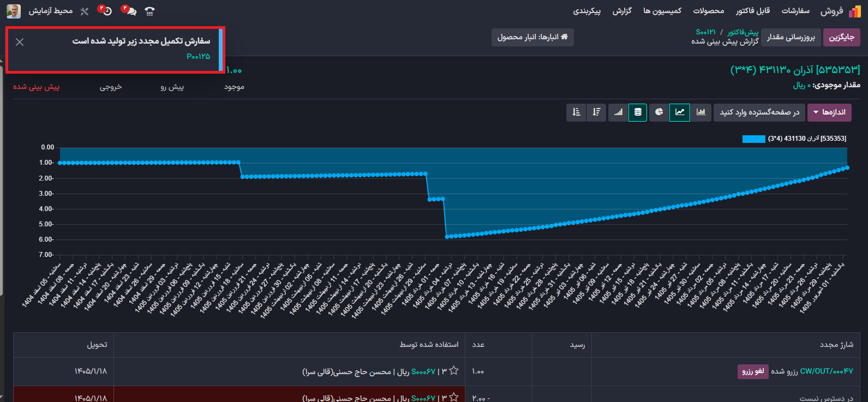Viewport: 868px width, 402px height.
Task: Sort chart in ascending order
Action: tap(576, 112)
